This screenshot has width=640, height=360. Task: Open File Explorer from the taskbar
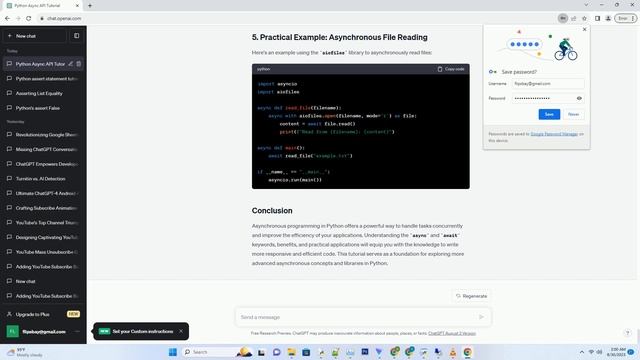pyautogui.click(x=291, y=352)
